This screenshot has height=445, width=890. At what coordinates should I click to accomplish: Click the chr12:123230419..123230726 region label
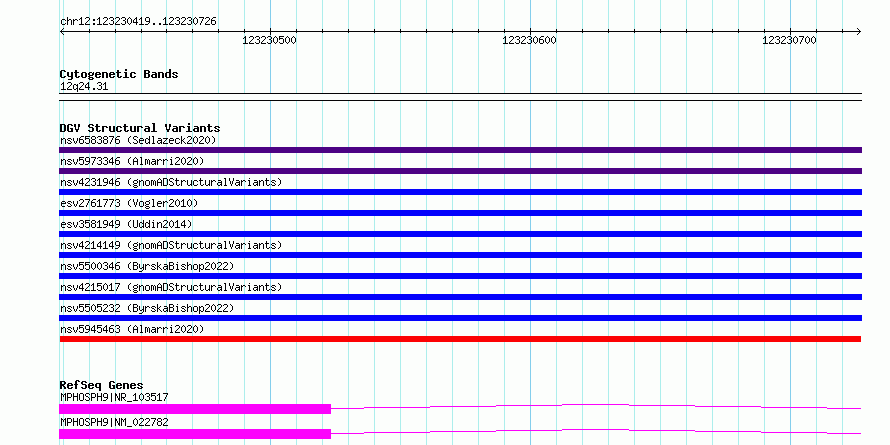[x=138, y=22]
